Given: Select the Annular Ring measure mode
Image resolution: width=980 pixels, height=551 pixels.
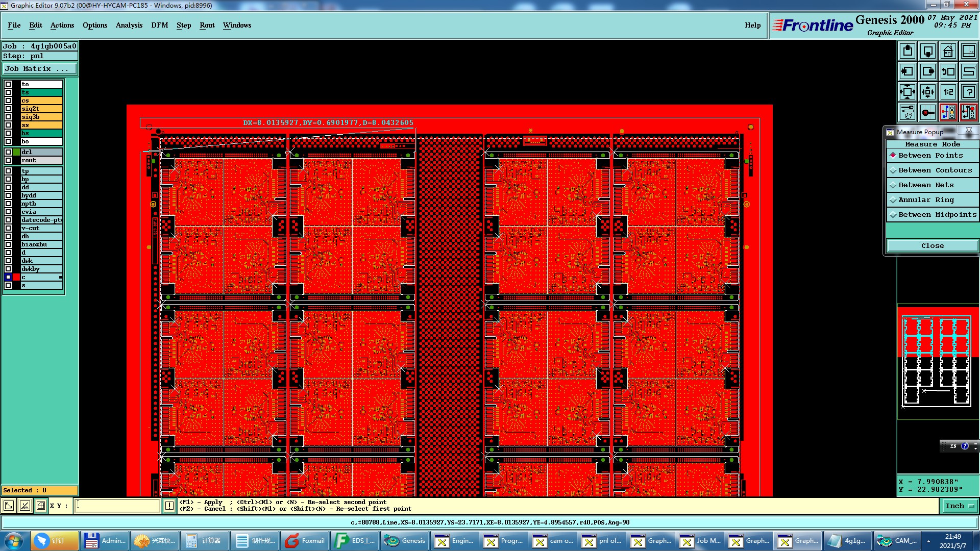Looking at the screenshot, I should coord(926,200).
